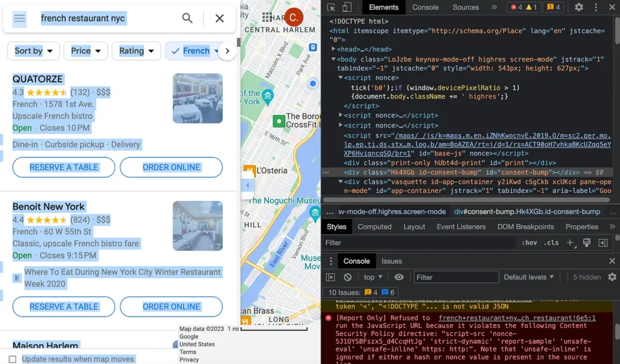Open the base-js script source link

[x=477, y=145]
